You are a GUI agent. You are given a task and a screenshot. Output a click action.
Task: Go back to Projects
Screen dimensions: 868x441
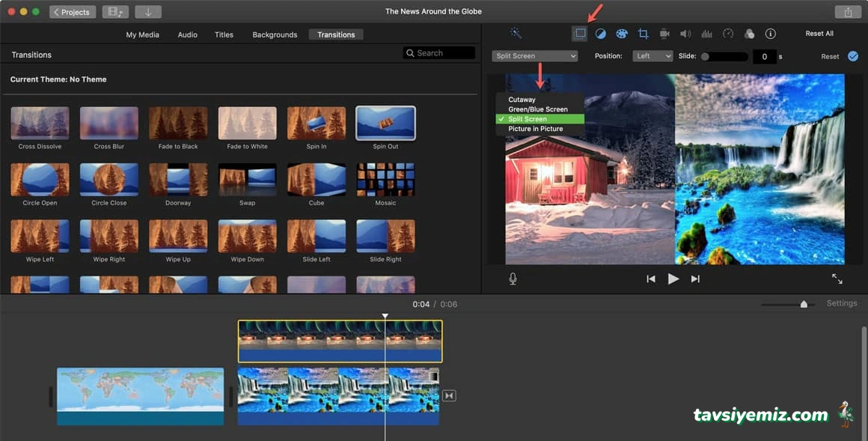[72, 12]
